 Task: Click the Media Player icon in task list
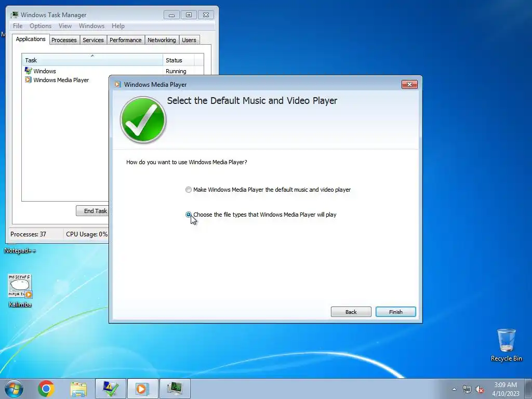pos(28,80)
